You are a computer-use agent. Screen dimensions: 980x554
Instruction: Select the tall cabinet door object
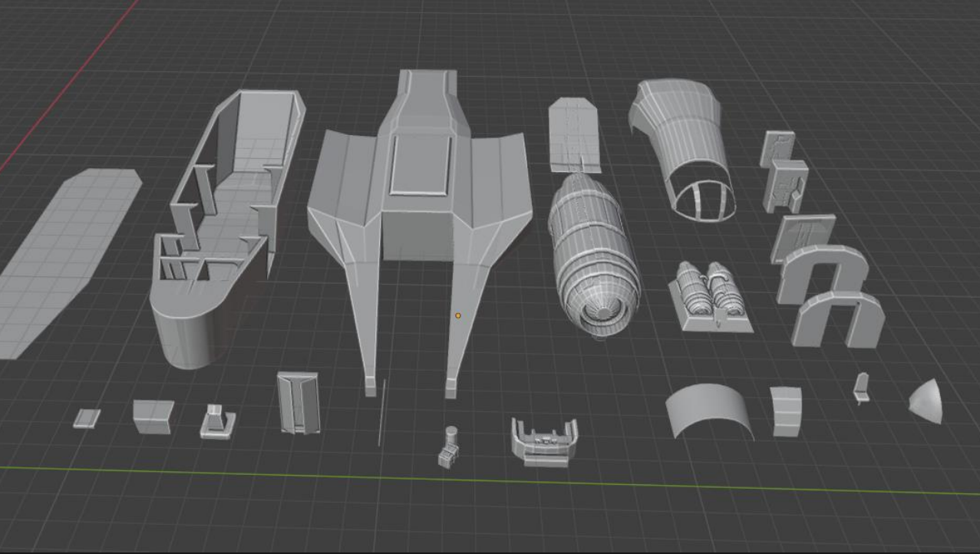click(299, 402)
